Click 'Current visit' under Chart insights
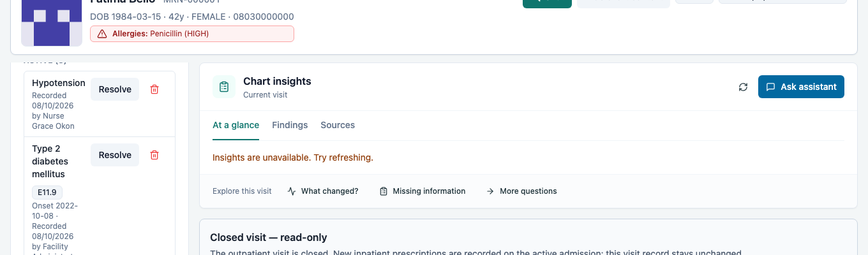Viewport: 868px width, 255px height. 266,95
